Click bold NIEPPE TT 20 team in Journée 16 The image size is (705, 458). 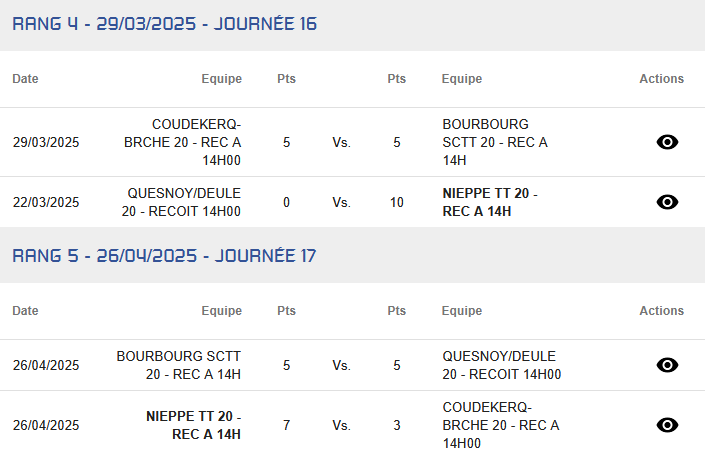(490, 202)
